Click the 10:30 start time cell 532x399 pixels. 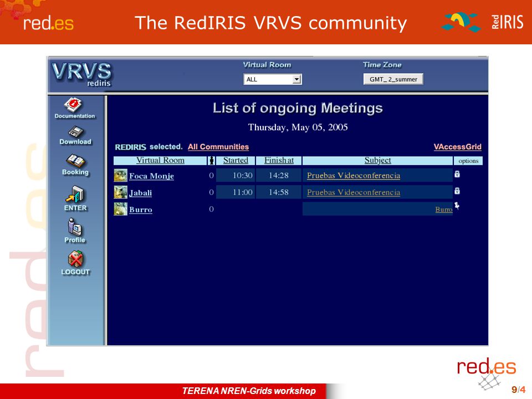pyautogui.click(x=236, y=176)
